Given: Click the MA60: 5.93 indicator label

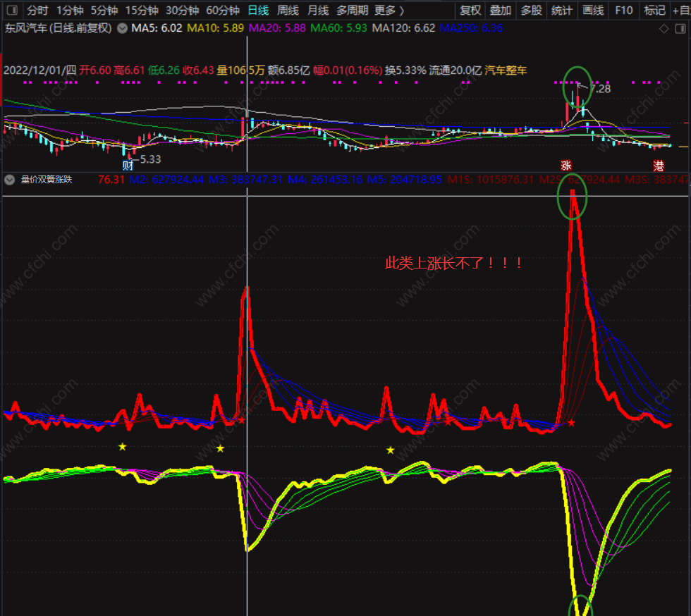Looking at the screenshot, I should [x=339, y=28].
